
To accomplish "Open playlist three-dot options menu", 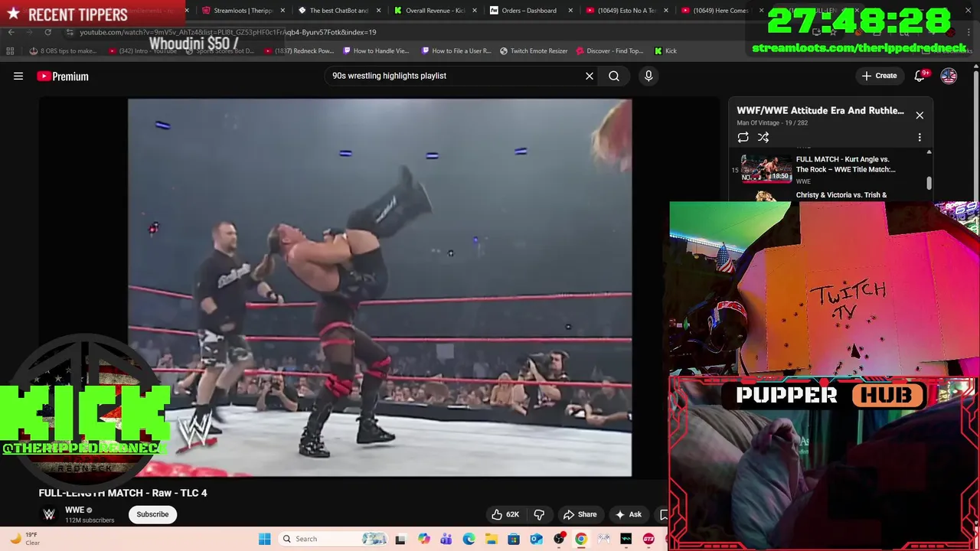I will 920,137.
